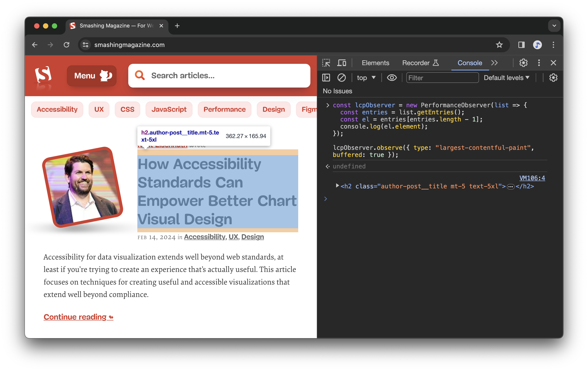
Task: Show the console sidebar
Action: point(326,78)
